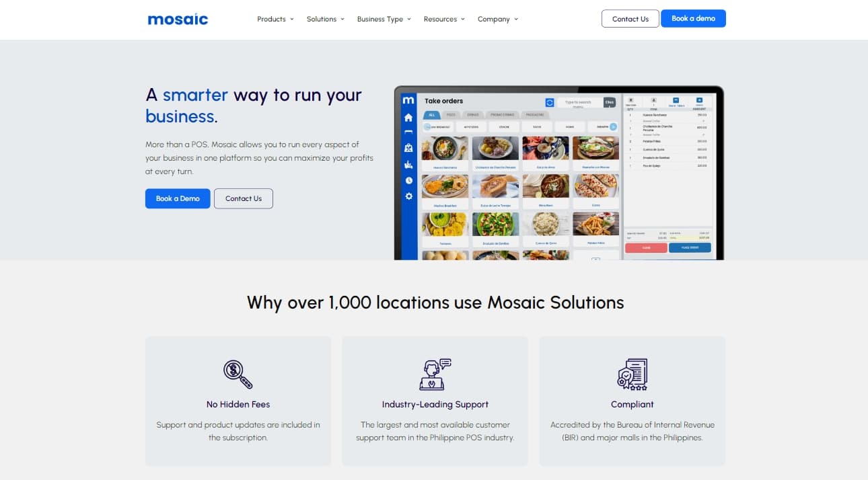The width and height of the screenshot is (868, 480).
Task: Expand the Company menu
Action: (x=498, y=19)
